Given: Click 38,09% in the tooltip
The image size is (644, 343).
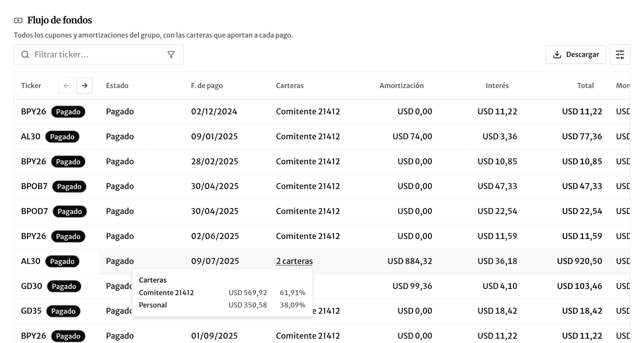Looking at the screenshot, I should [x=292, y=305].
